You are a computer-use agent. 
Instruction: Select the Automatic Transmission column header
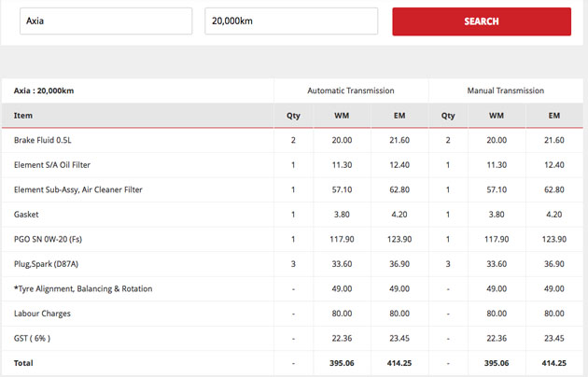coord(351,91)
